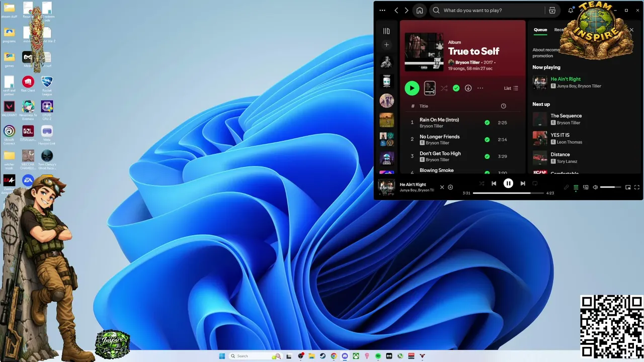Pause the current song
The width and height of the screenshot is (644, 362).
(x=509, y=184)
